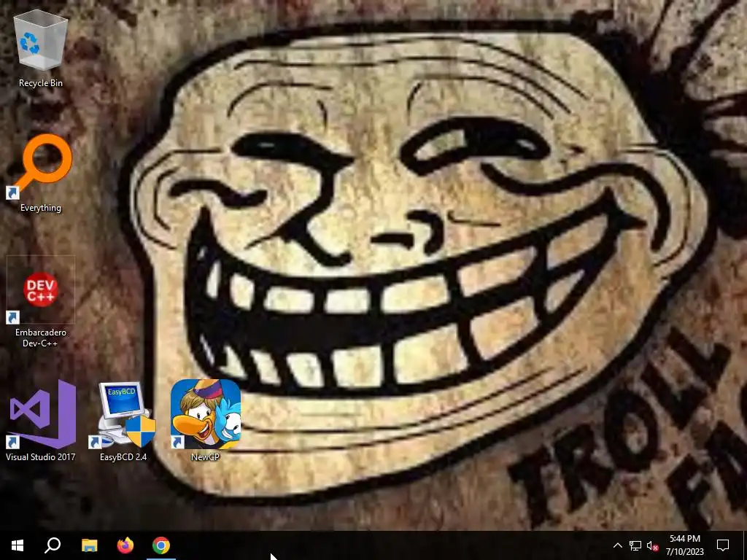Select the Recycle Bin desktop icon

(x=41, y=41)
